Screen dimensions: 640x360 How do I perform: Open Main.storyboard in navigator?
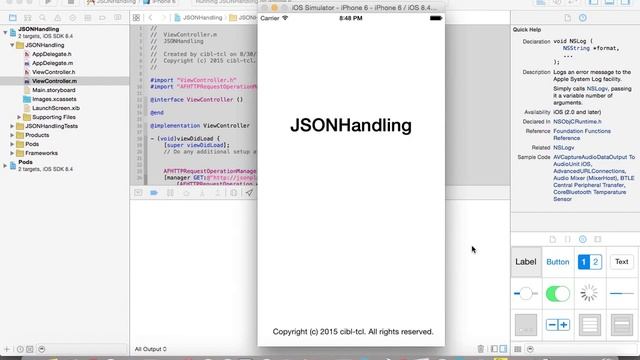(x=53, y=90)
